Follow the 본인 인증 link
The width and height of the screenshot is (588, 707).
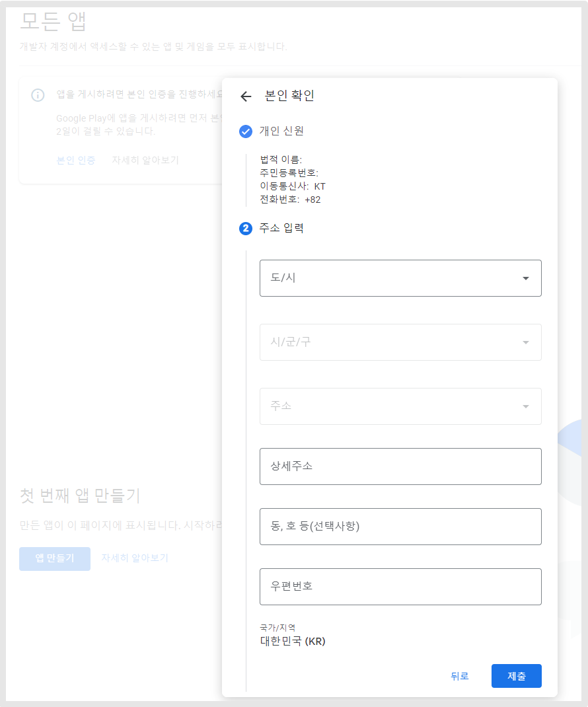(x=76, y=160)
